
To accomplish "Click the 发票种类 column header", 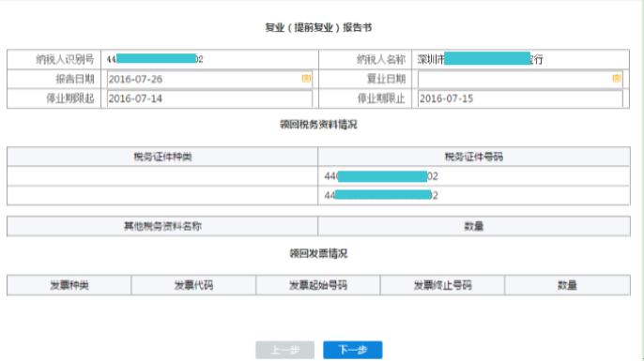I will coord(69,285).
